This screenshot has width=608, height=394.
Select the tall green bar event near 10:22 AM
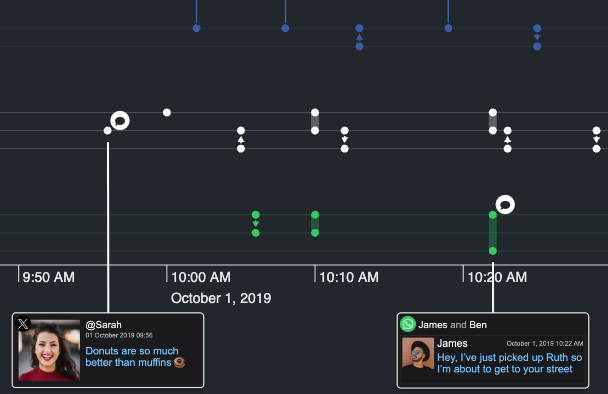click(x=492, y=233)
